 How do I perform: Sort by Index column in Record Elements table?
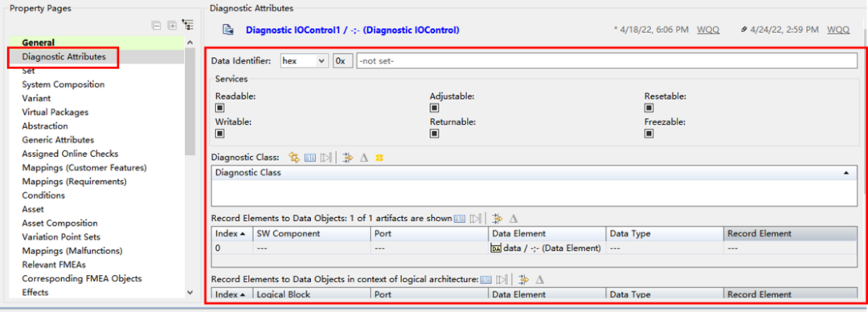point(232,234)
